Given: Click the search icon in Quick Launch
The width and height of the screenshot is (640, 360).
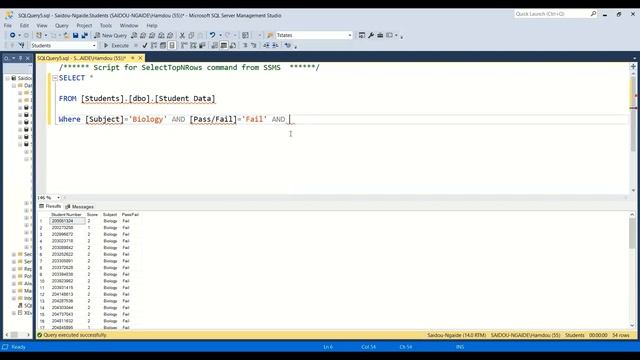Looking at the screenshot, I should (x=593, y=14).
